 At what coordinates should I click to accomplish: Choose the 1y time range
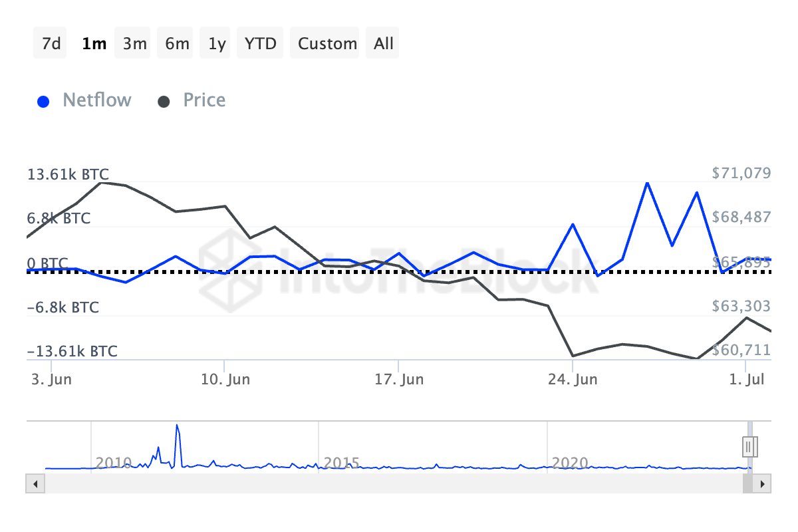(x=217, y=44)
